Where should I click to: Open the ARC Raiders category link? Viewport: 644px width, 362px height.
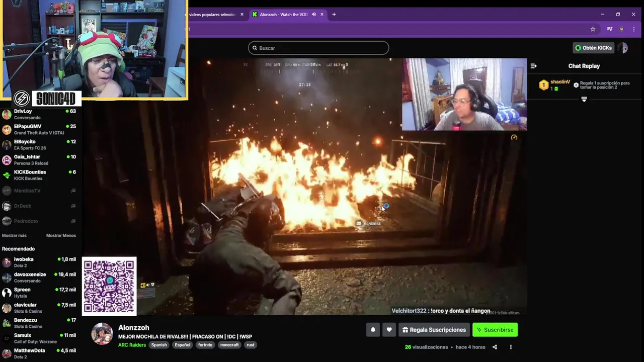(132, 345)
